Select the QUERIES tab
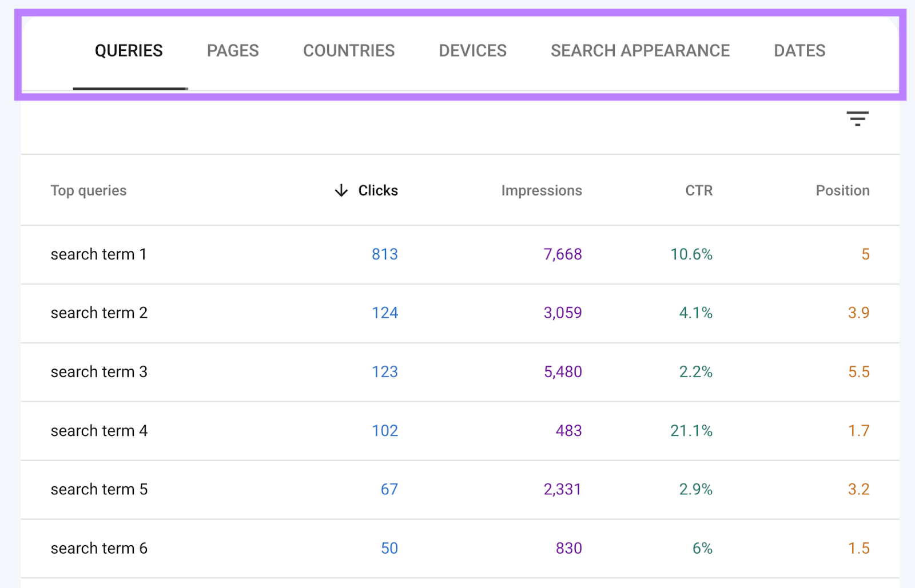The width and height of the screenshot is (915, 588). pyautogui.click(x=129, y=50)
